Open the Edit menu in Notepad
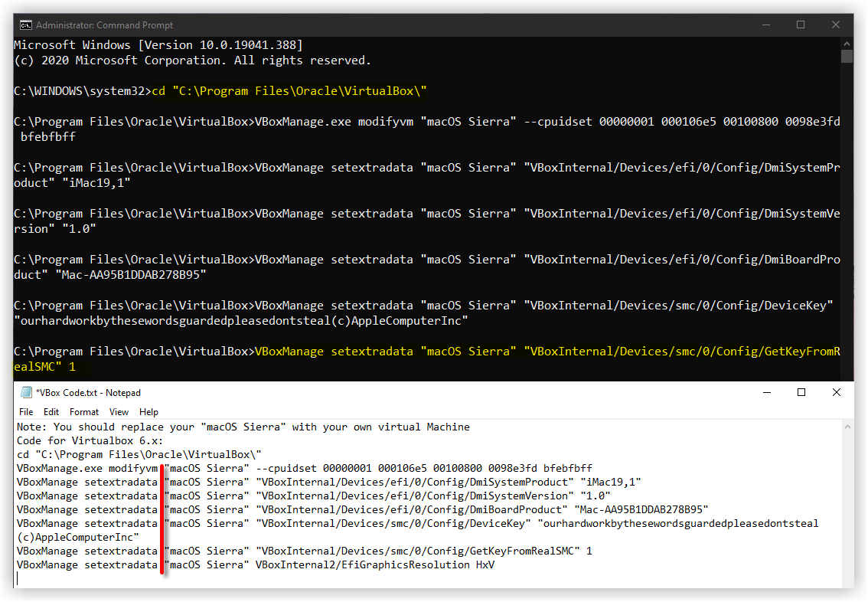Screen dimensions: 868x602 tap(51, 411)
